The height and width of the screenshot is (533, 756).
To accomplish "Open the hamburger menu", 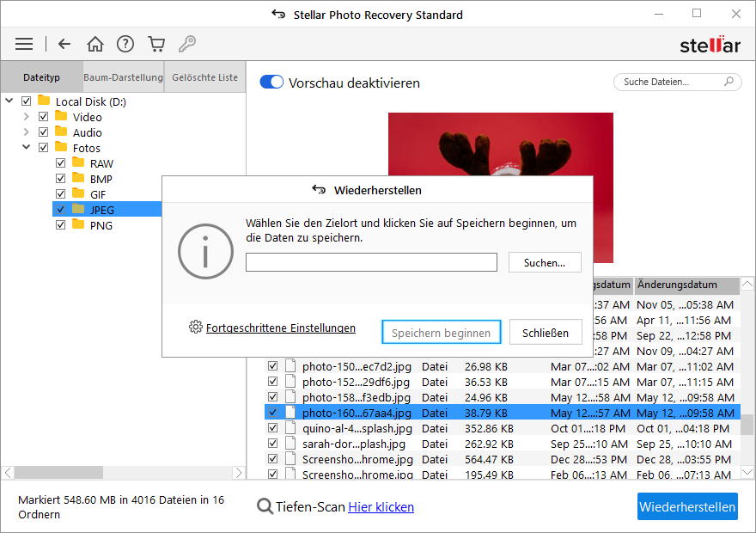I will coord(24,44).
